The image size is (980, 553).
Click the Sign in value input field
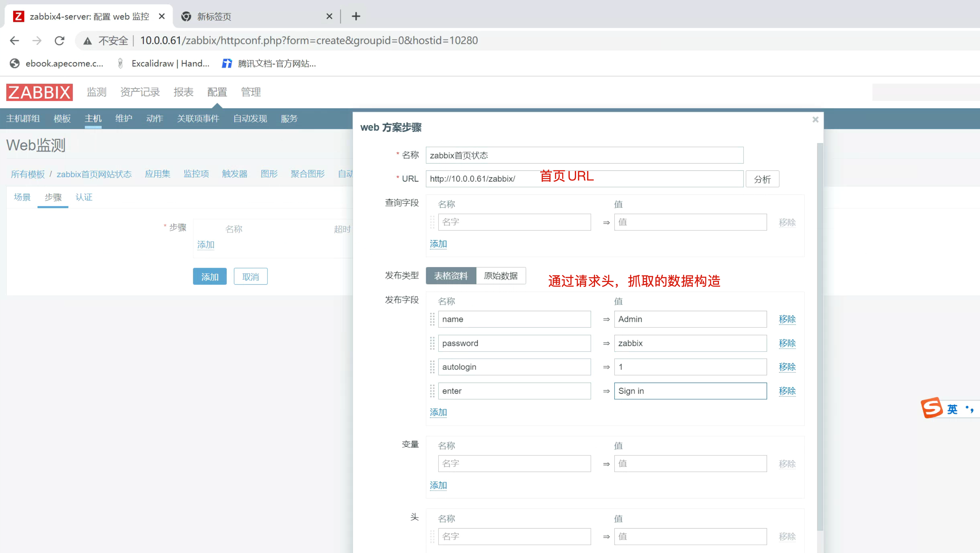[x=690, y=391]
